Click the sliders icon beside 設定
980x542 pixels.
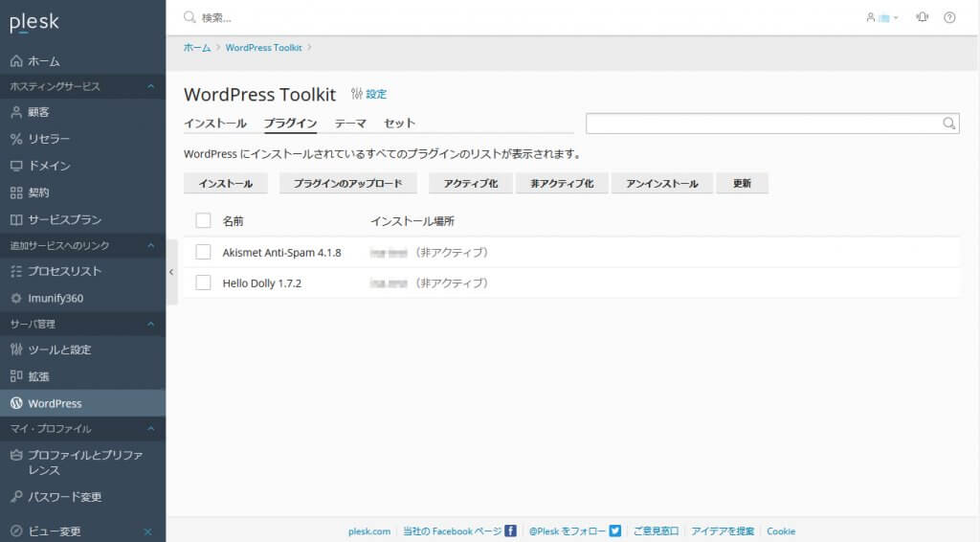357,94
